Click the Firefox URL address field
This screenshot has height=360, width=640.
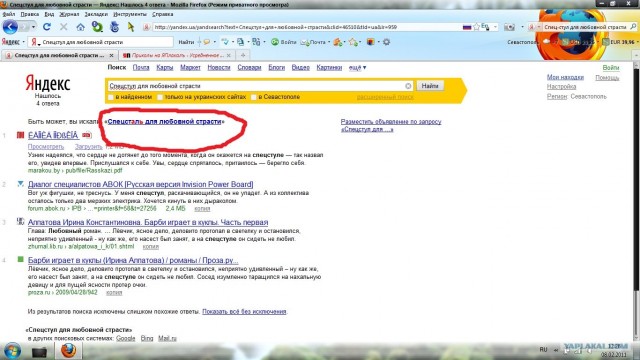(x=307, y=27)
